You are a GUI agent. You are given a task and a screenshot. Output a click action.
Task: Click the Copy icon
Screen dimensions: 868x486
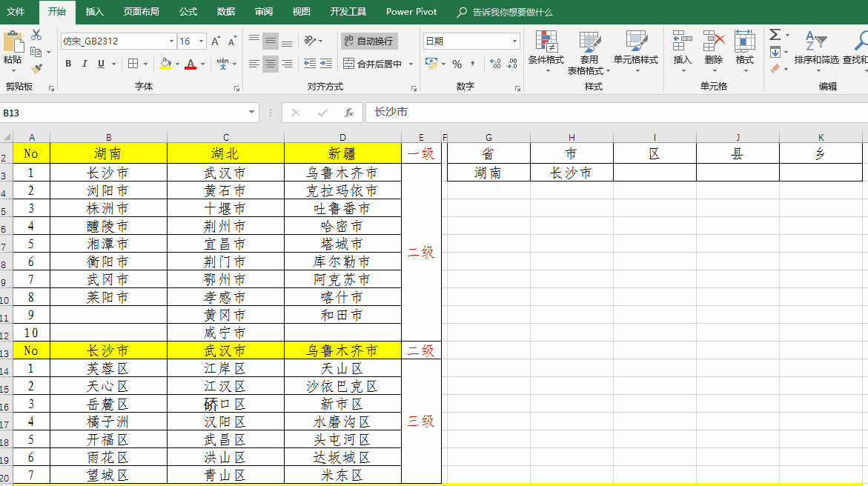click(36, 52)
